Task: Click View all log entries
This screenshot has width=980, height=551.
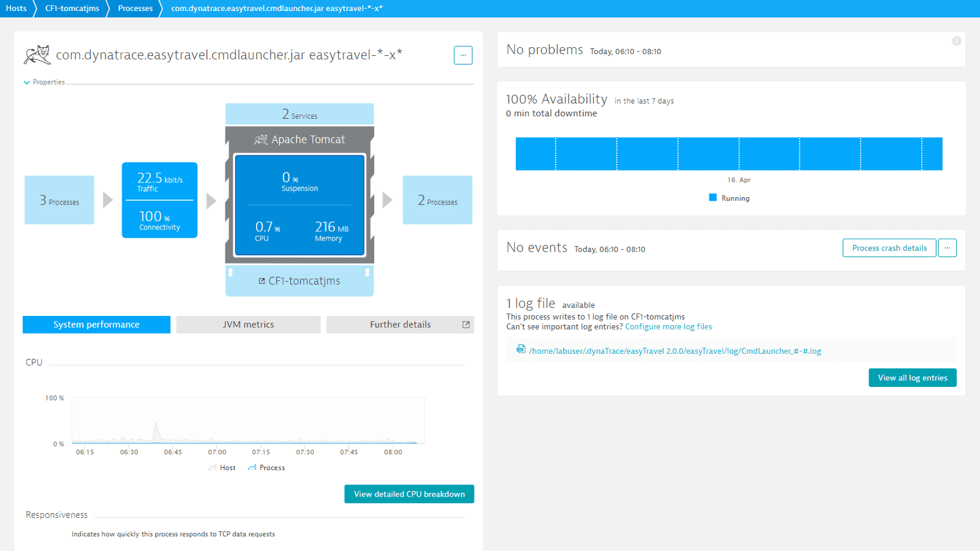Action: pos(913,378)
